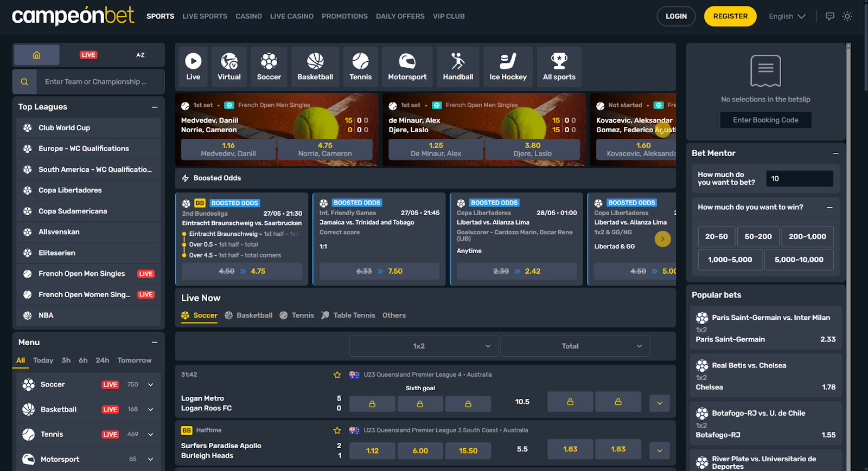Select the Basketball icon tile
The height and width of the screenshot is (471, 868).
pos(315,67)
